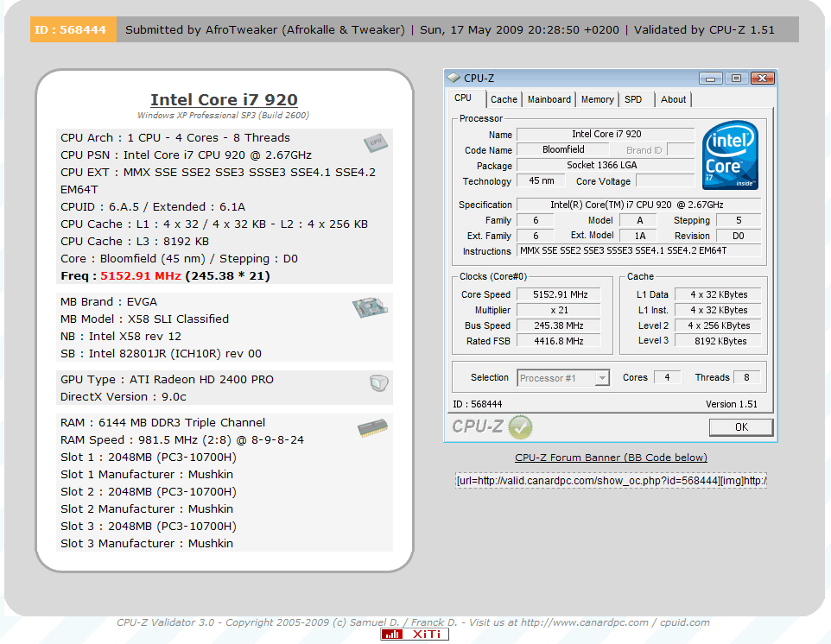Click the L1 Data value 4 x 32 KBytes
Image resolution: width=831 pixels, height=644 pixels.
click(719, 294)
